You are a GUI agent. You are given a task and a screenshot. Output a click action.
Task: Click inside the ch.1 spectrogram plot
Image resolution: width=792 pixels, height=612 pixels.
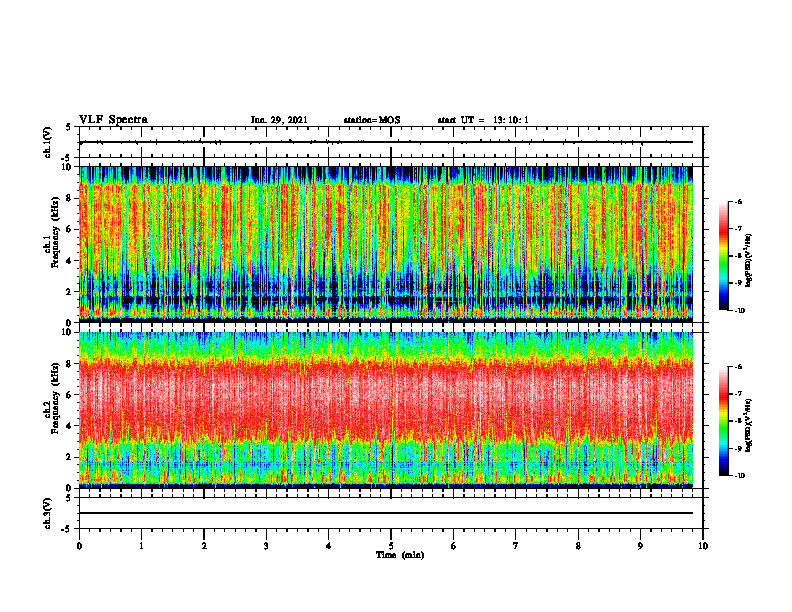point(386,244)
